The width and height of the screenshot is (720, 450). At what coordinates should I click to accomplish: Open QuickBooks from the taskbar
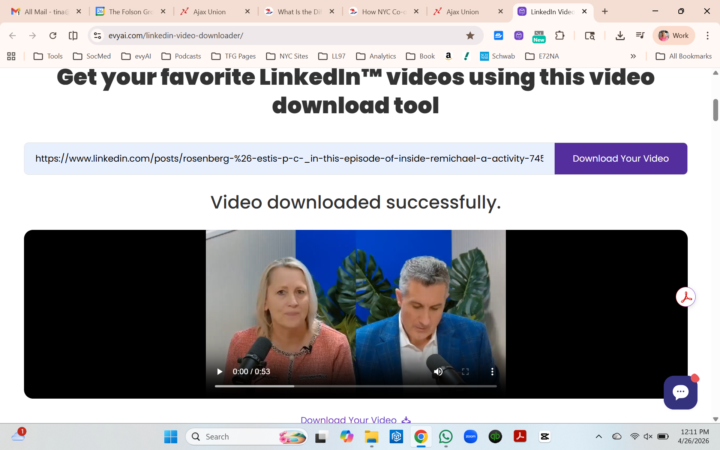tap(495, 436)
